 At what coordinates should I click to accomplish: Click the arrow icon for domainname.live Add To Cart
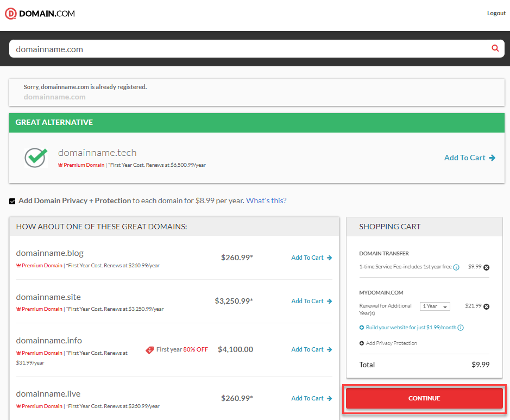(330, 398)
